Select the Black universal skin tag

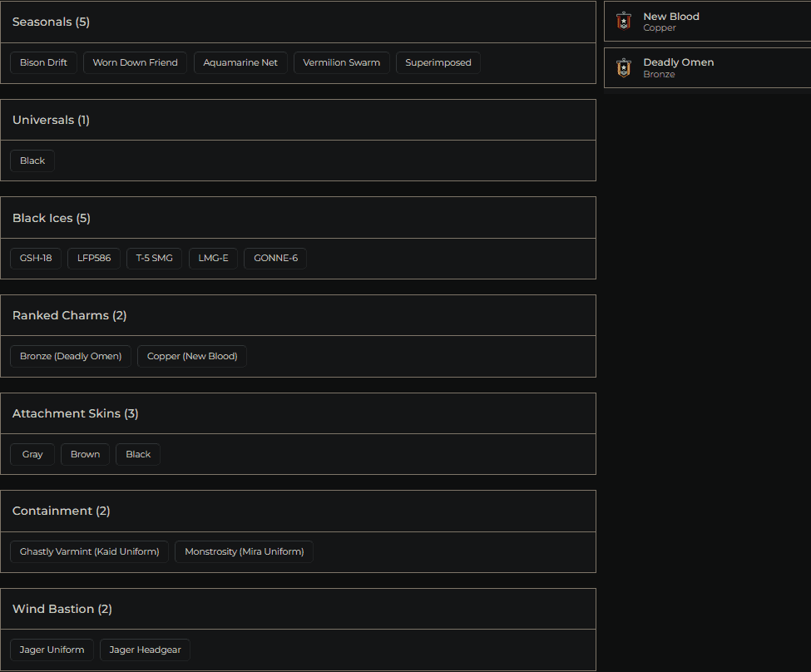coord(32,161)
